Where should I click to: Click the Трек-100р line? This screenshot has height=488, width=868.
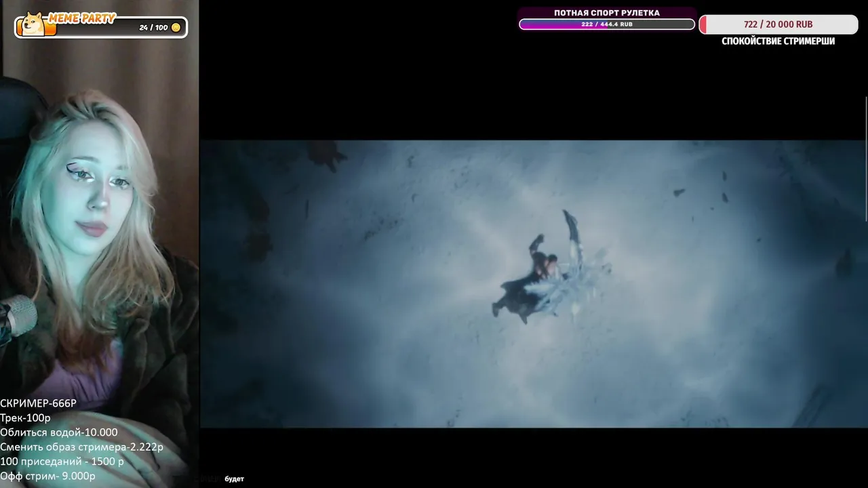[x=25, y=418]
